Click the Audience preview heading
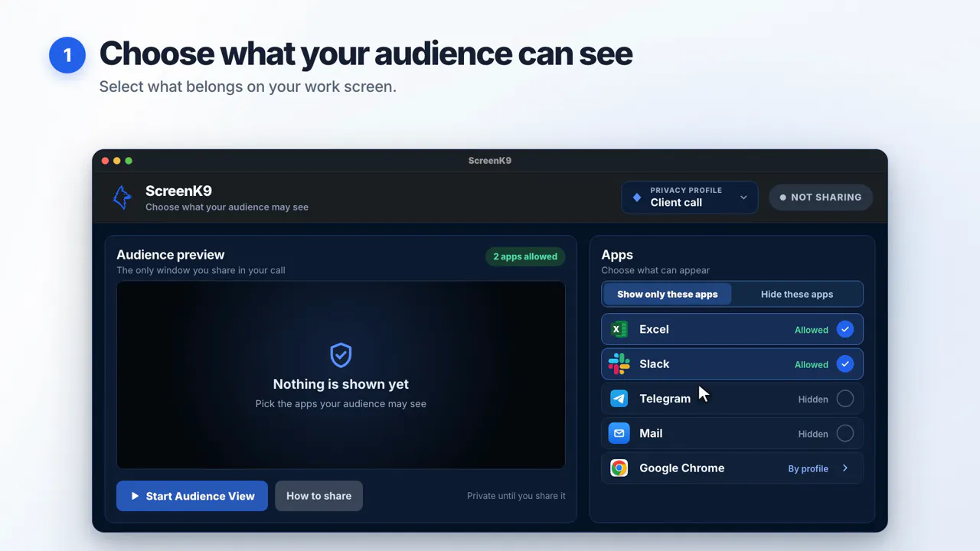The image size is (980, 551). click(x=171, y=255)
